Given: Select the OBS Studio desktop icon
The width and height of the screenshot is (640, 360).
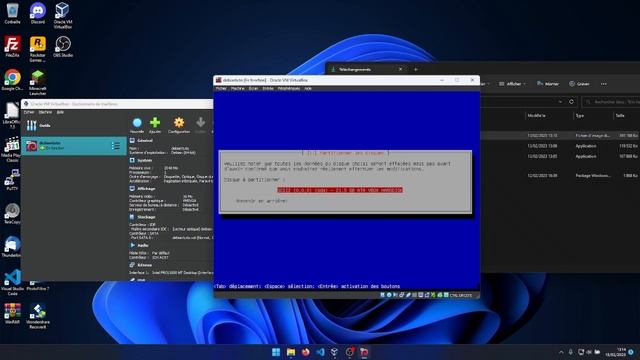Looking at the screenshot, I should point(63,47).
